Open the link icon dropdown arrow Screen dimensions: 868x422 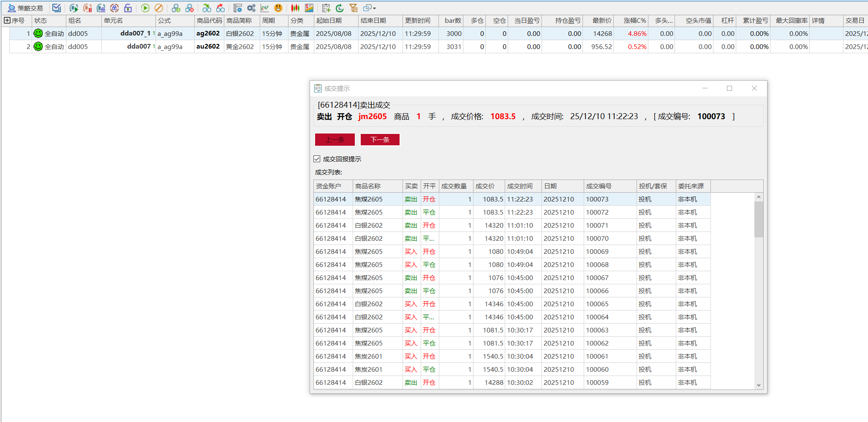click(374, 8)
